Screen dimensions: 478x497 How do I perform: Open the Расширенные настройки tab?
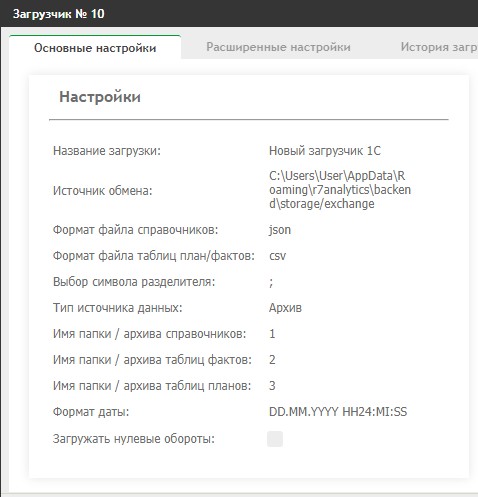(278, 47)
